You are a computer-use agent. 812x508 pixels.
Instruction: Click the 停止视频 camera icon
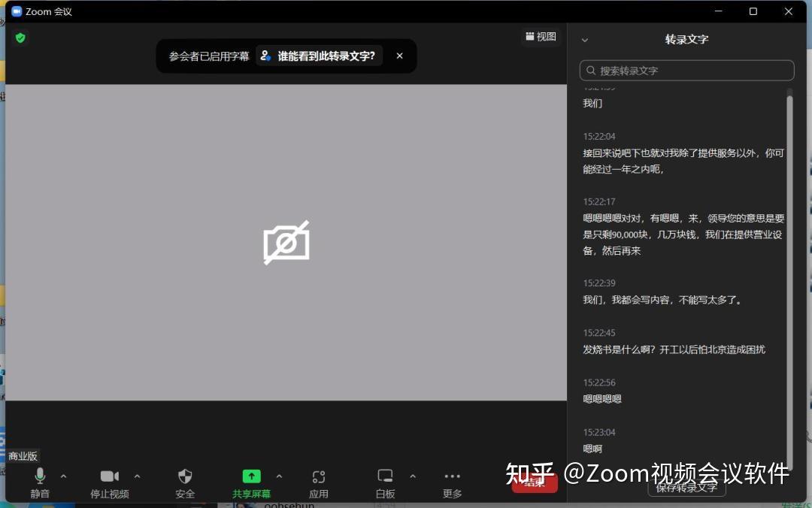click(109, 476)
